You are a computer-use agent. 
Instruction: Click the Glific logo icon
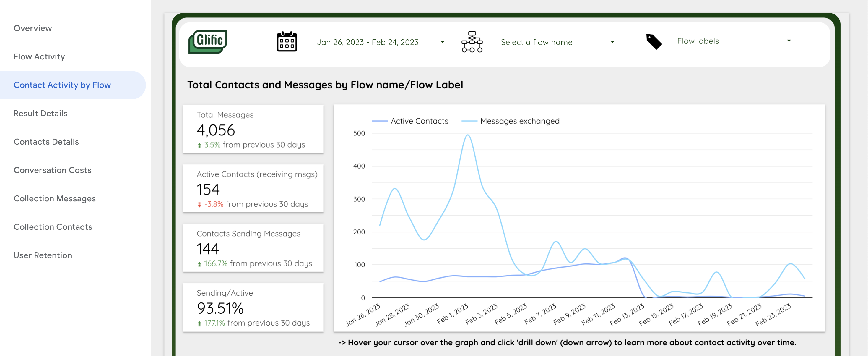pos(208,42)
